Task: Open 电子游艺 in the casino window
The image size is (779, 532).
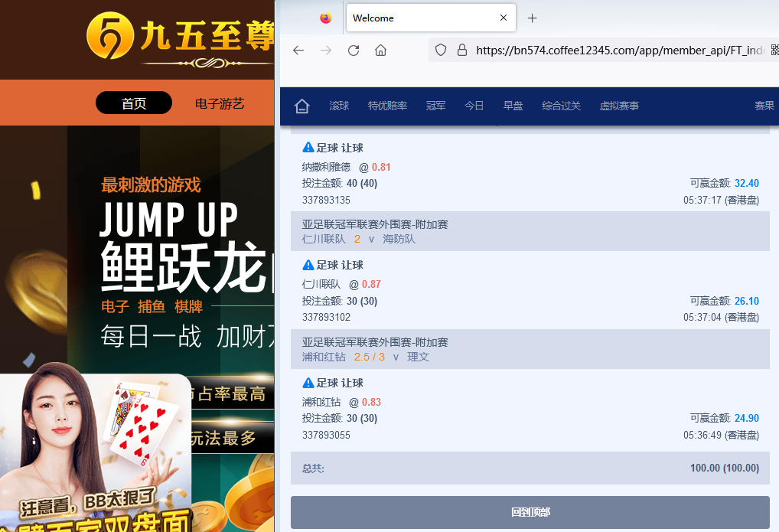Action: pos(219,103)
